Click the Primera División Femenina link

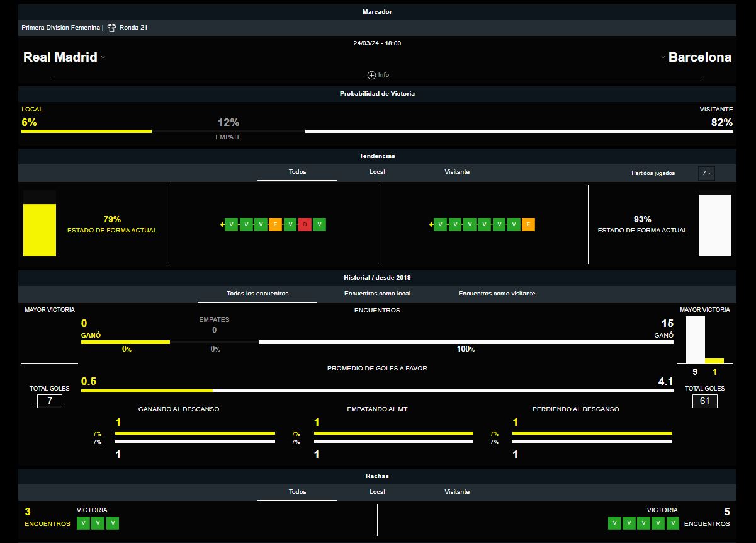(x=60, y=28)
